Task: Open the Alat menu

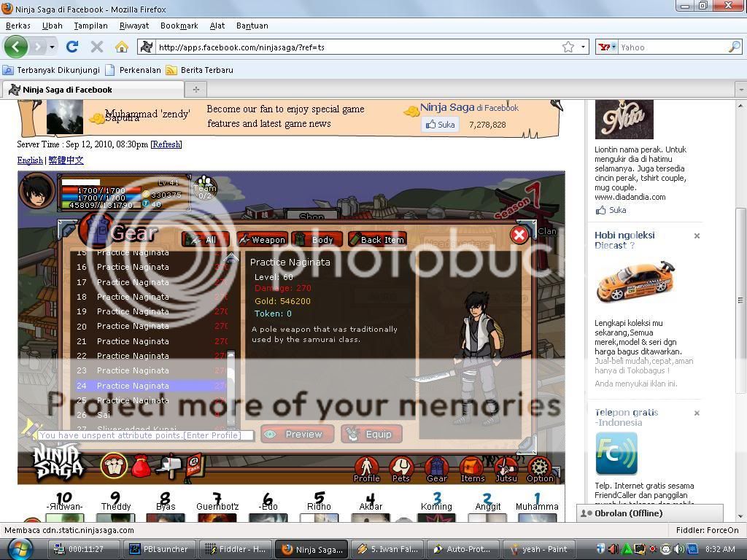Action: [x=217, y=26]
